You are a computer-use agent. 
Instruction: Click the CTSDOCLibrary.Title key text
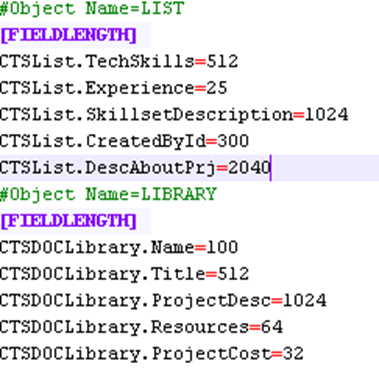click(103, 274)
